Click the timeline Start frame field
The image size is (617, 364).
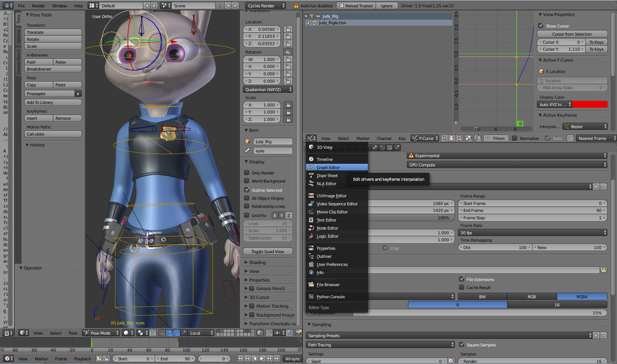133,358
